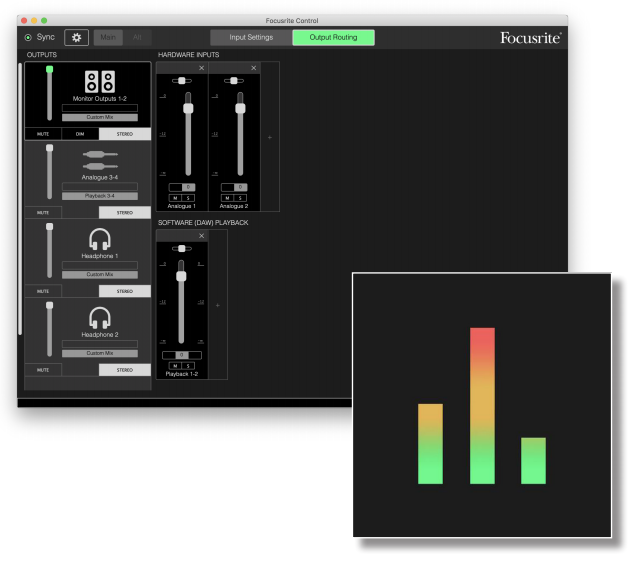The image size is (641, 573).
Task: Select the Headphone 2 headphones icon
Action: click(100, 318)
